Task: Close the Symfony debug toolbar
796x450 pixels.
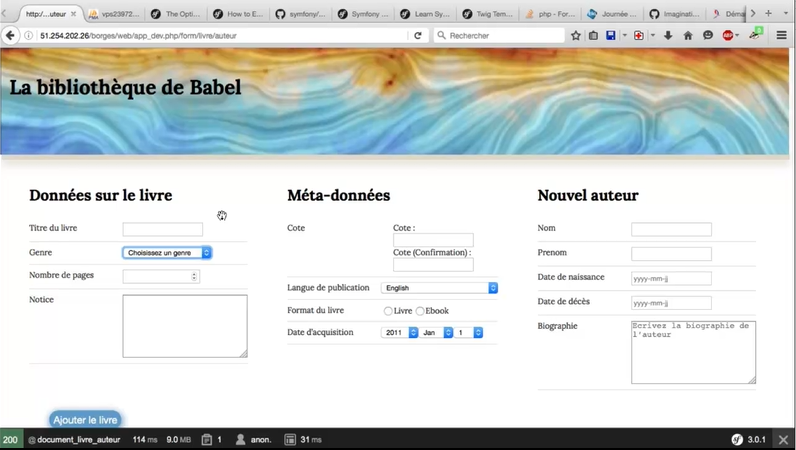Action: (785, 439)
